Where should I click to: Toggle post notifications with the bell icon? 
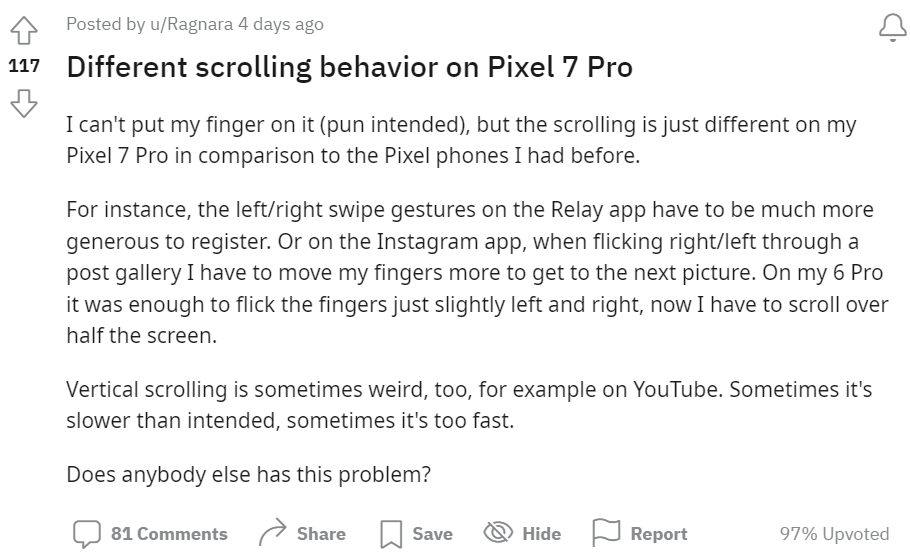[x=892, y=29]
